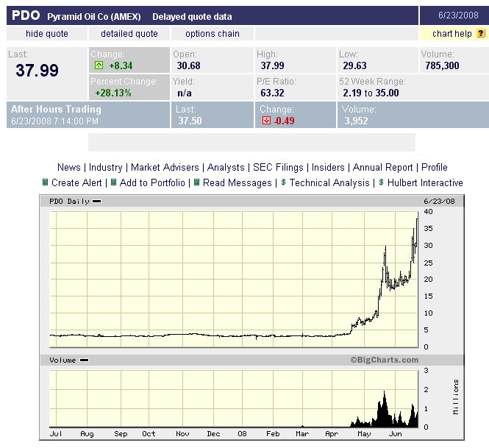Click Read Messages link

(238, 182)
